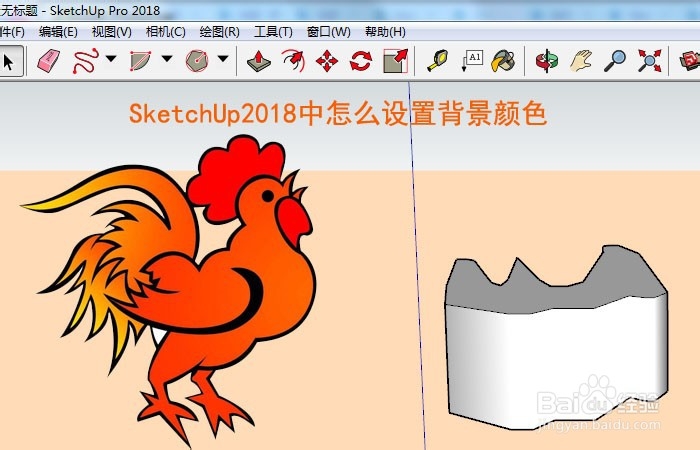Open the 帮助(H) menu
Viewport: 700px width, 450px height.
385,32
